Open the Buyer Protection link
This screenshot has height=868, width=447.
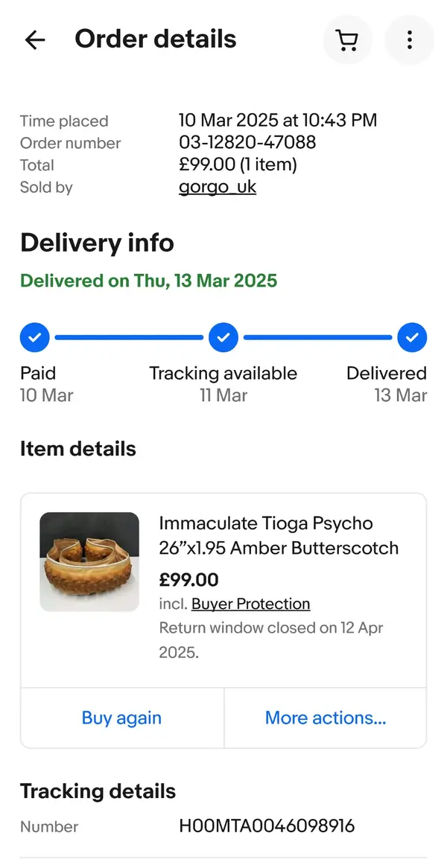tap(250, 604)
